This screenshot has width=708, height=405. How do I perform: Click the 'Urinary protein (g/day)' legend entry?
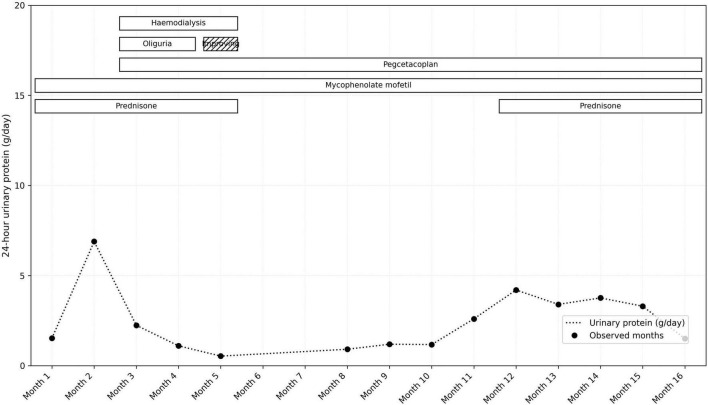[625, 323]
